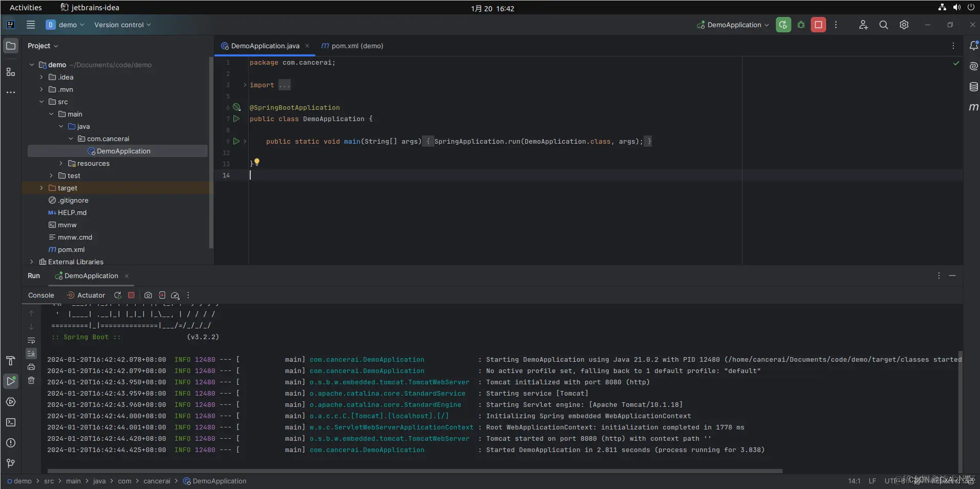This screenshot has width=980, height=489.
Task: Collapse the src folder
Action: coord(42,102)
